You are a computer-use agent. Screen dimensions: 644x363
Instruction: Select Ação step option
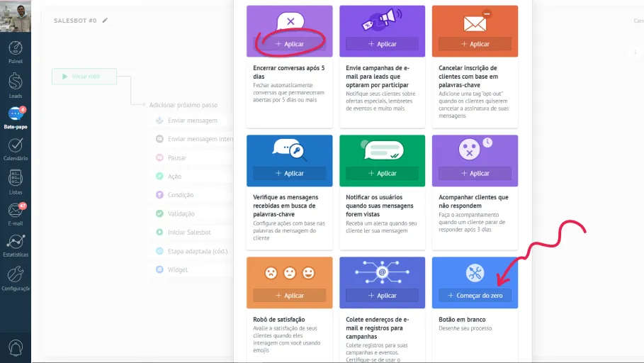174,177
